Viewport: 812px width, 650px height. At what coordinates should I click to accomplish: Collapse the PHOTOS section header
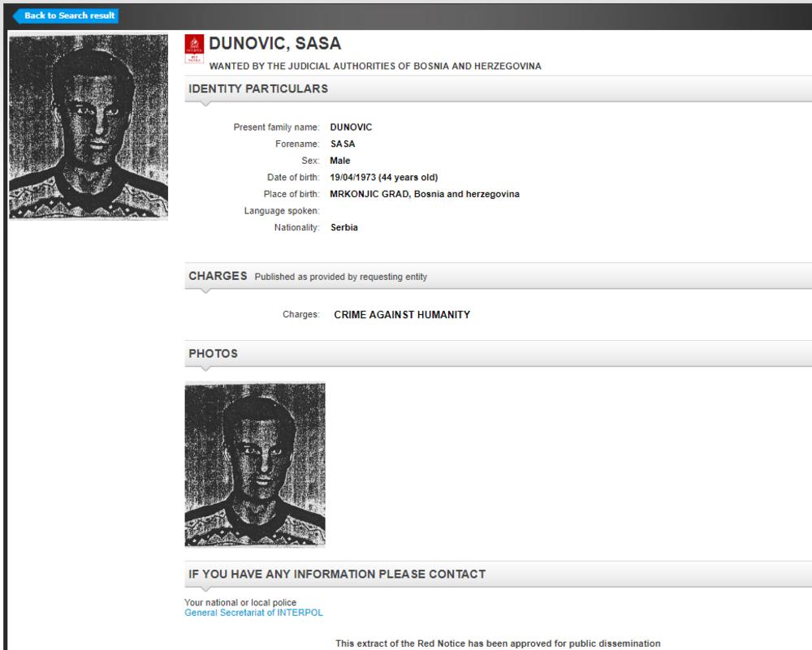point(213,353)
